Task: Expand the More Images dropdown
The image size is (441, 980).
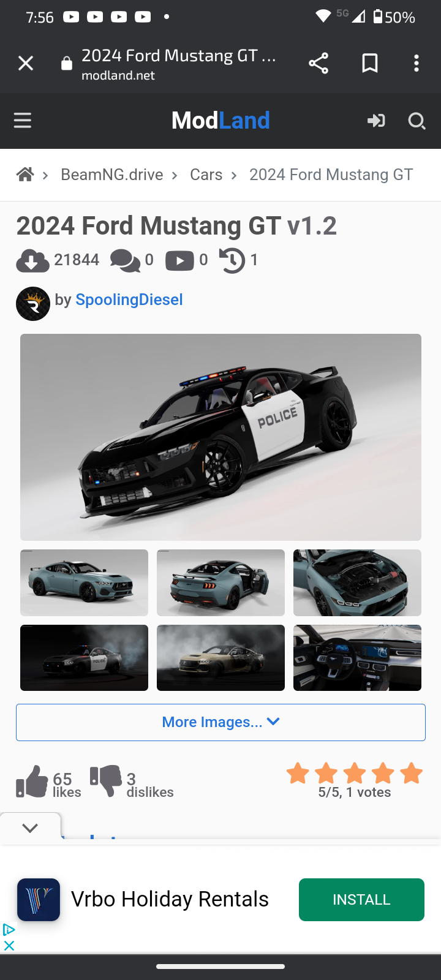Action: [221, 722]
